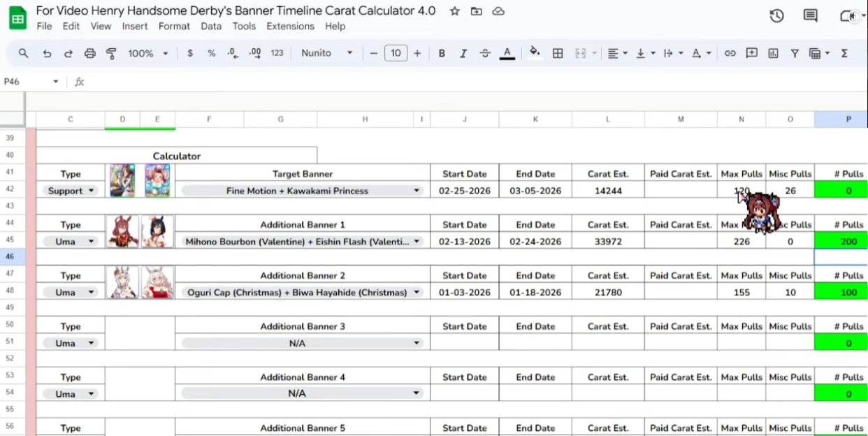Print the spreadsheet
868x436 pixels.
pyautogui.click(x=89, y=53)
